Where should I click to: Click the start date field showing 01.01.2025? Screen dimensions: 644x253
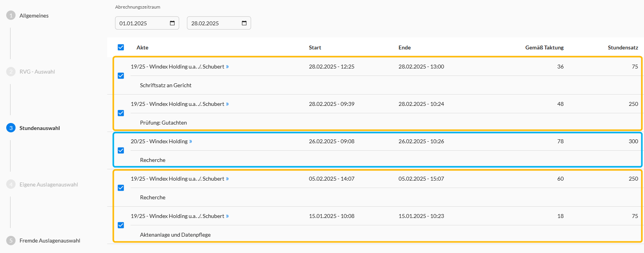(x=140, y=23)
